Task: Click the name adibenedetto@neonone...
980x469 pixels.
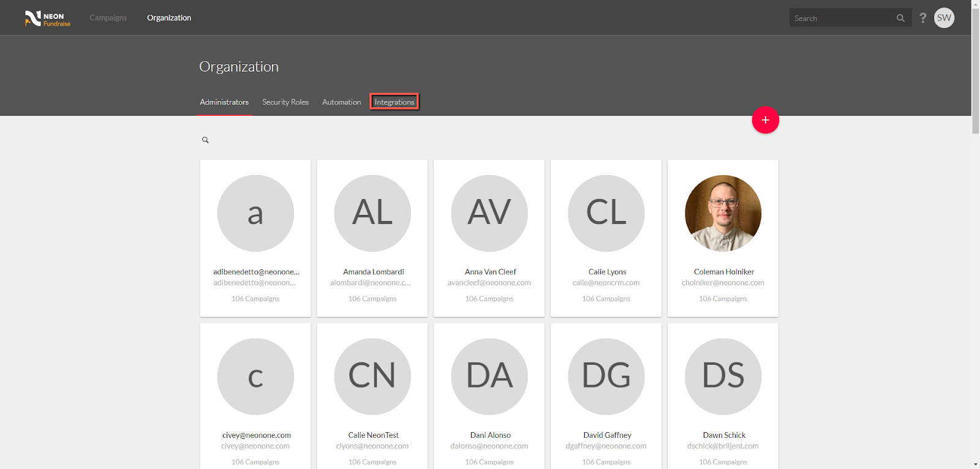Action: 256,272
